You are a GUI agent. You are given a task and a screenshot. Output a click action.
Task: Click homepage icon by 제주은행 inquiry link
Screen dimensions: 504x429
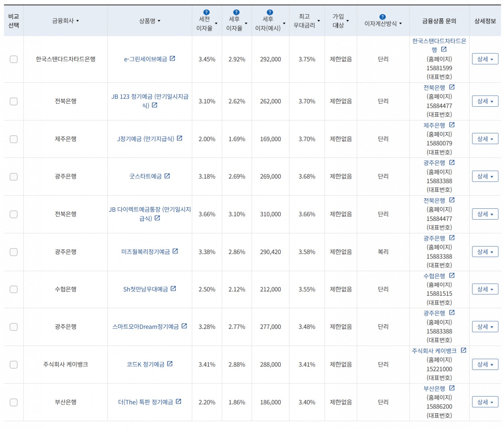[x=452, y=125]
